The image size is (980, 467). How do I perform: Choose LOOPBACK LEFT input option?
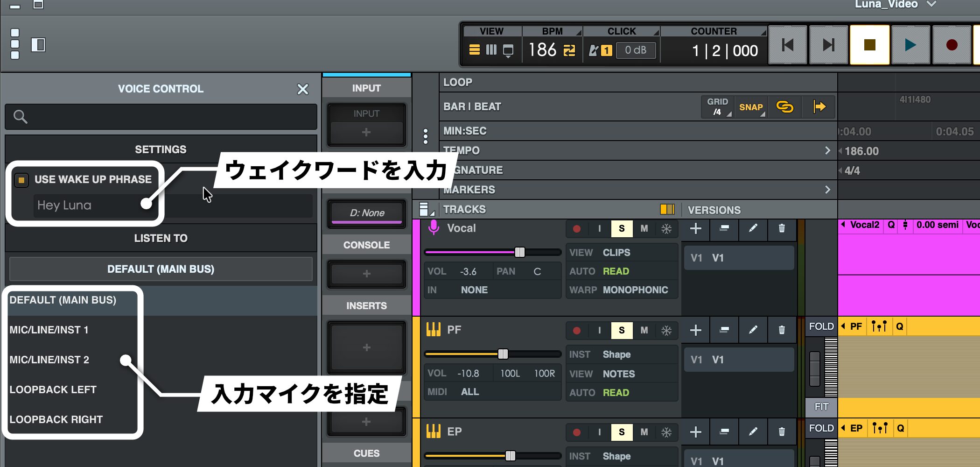pyautogui.click(x=53, y=389)
